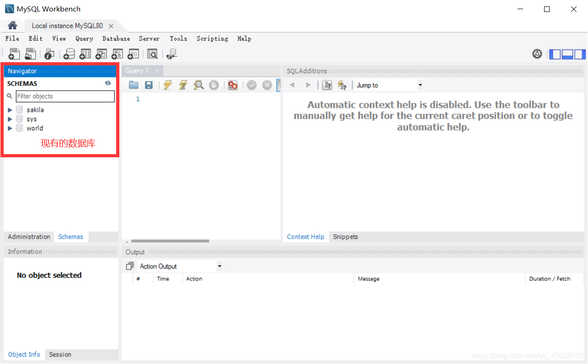
Task: Click the query editor horizontal scrollbar
Action: click(x=170, y=241)
